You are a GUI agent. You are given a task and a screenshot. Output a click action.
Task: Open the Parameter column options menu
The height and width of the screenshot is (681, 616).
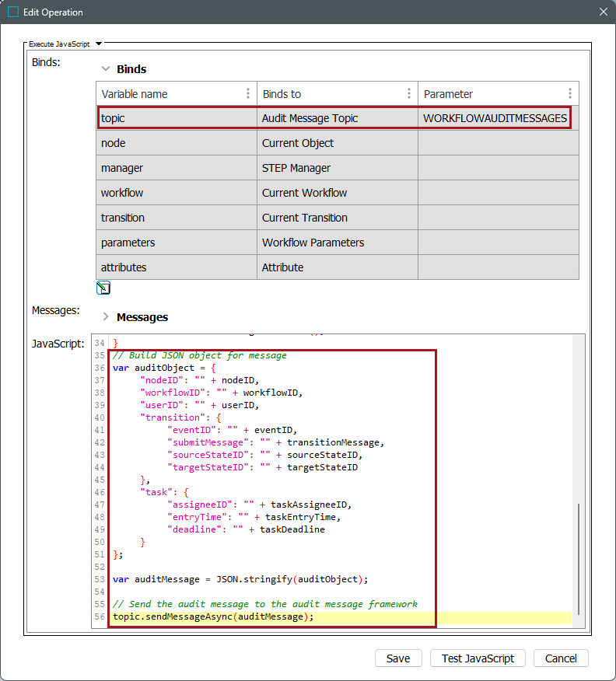point(570,93)
